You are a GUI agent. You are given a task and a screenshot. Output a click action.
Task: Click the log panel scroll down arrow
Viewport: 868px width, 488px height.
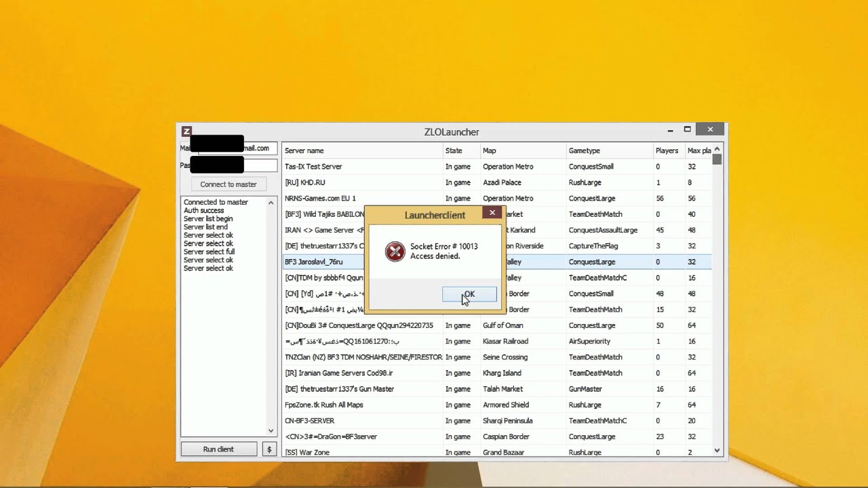(x=271, y=430)
